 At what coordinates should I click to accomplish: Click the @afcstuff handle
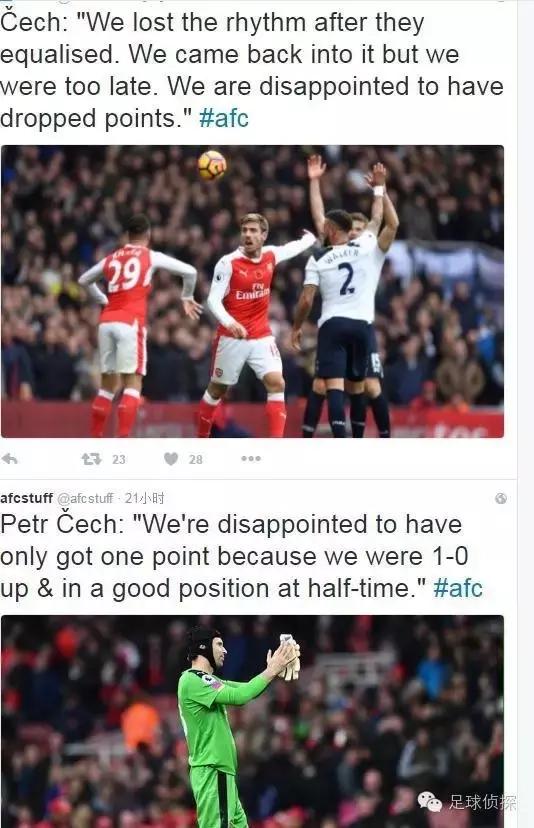click(x=85, y=498)
